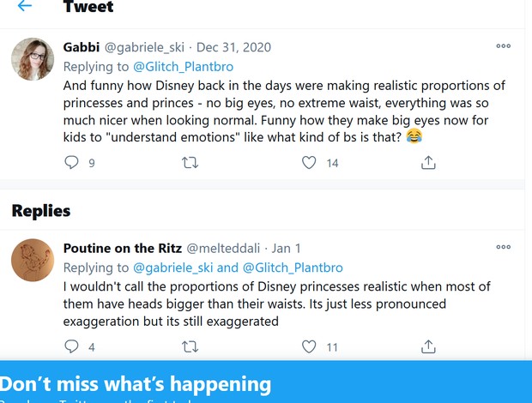Image resolution: width=532 pixels, height=403 pixels.
Task: Click the "Don't miss what's happening" banner
Action: 136,383
